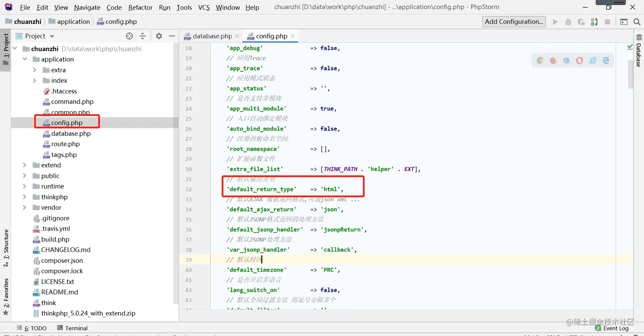644x336 pixels.
Task: Open the Run Anything console icon
Action: 624,22
